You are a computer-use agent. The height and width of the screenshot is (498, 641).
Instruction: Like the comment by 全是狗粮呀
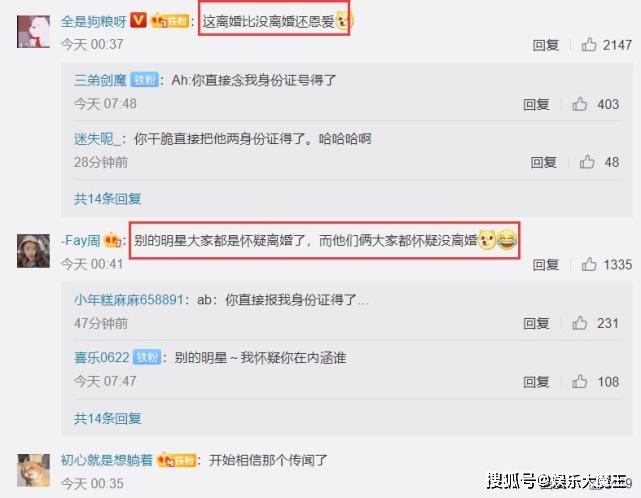click(x=589, y=44)
